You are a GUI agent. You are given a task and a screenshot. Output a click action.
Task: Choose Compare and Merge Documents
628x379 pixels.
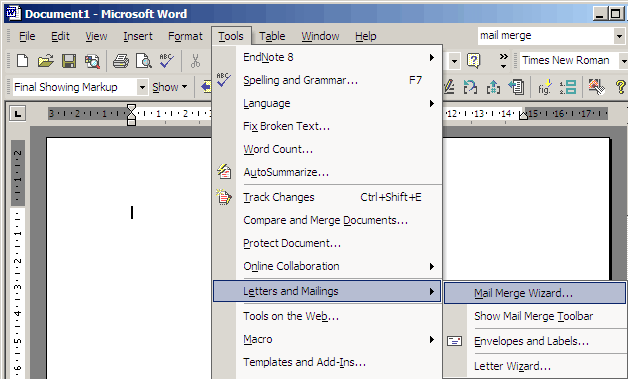[x=327, y=220]
